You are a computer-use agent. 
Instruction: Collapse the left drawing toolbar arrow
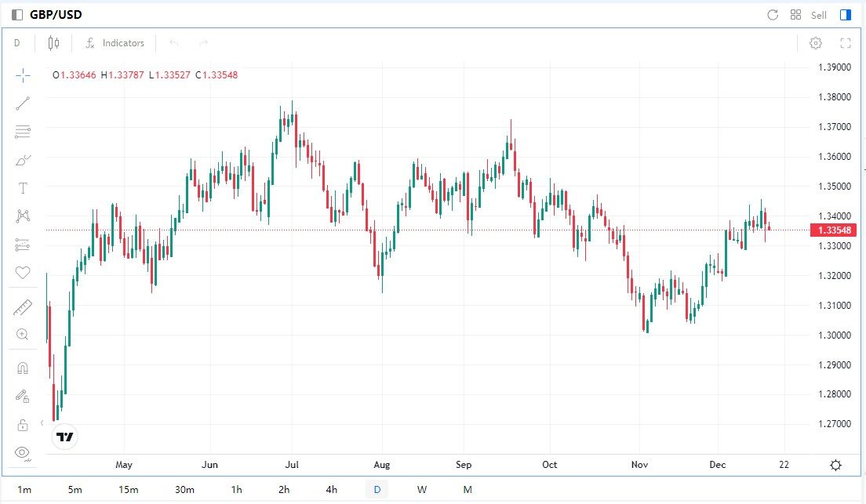(x=42, y=422)
